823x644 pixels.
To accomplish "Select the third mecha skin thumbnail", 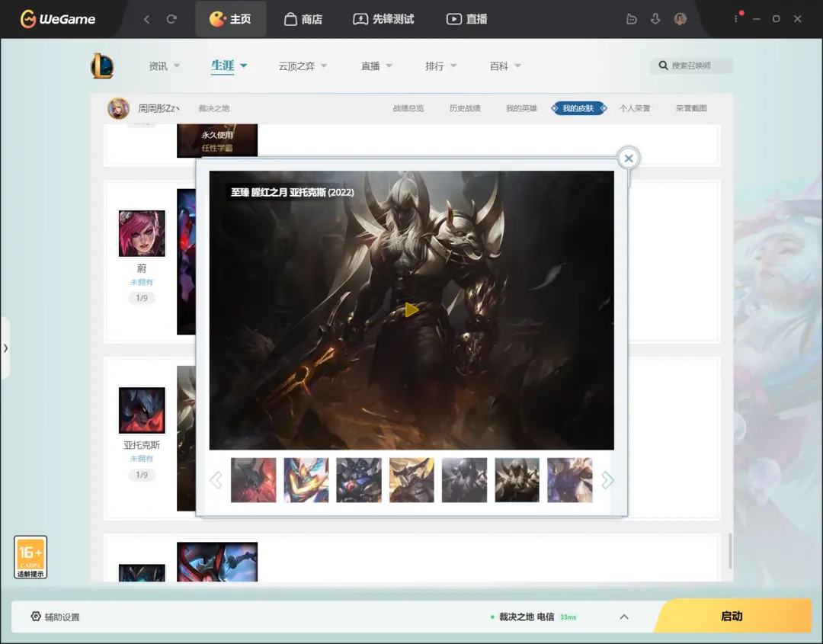I will pos(359,479).
